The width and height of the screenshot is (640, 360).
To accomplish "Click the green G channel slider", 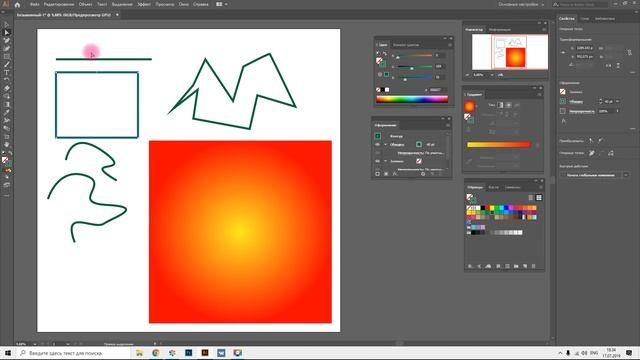I will tap(414, 66).
